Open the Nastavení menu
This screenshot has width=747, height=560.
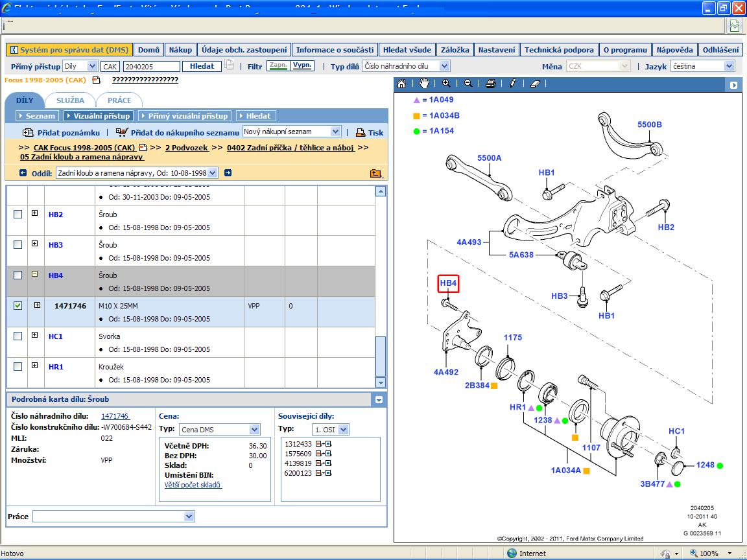tap(497, 50)
